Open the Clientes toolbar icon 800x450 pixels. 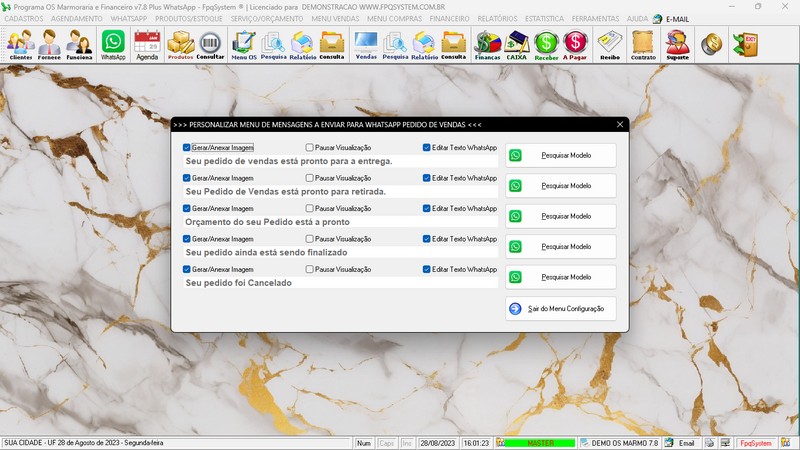click(21, 45)
